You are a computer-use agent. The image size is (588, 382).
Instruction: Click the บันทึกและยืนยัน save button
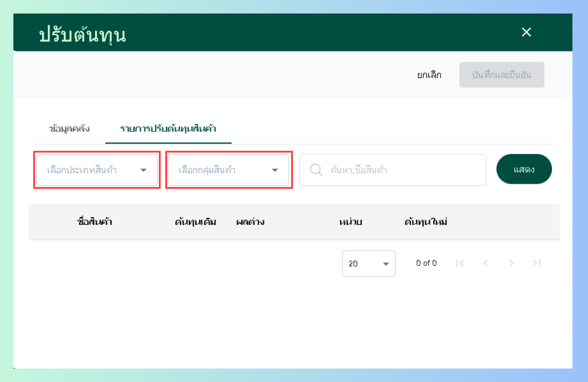coord(501,75)
